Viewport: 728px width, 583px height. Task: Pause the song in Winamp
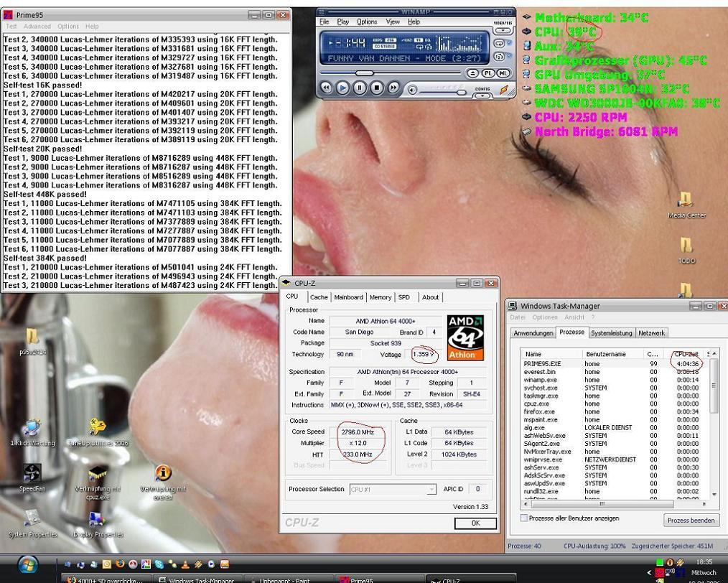360,88
